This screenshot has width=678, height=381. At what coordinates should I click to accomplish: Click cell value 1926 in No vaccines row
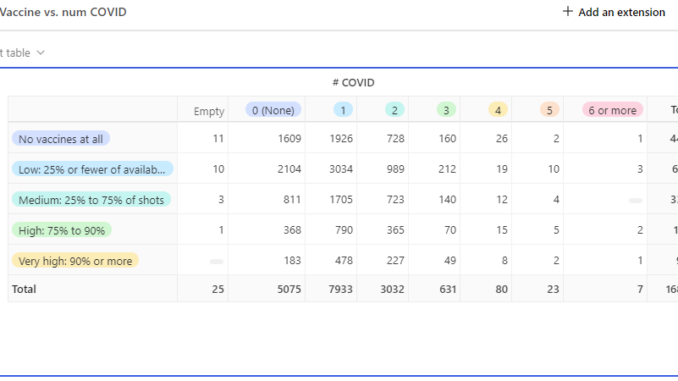pos(341,138)
